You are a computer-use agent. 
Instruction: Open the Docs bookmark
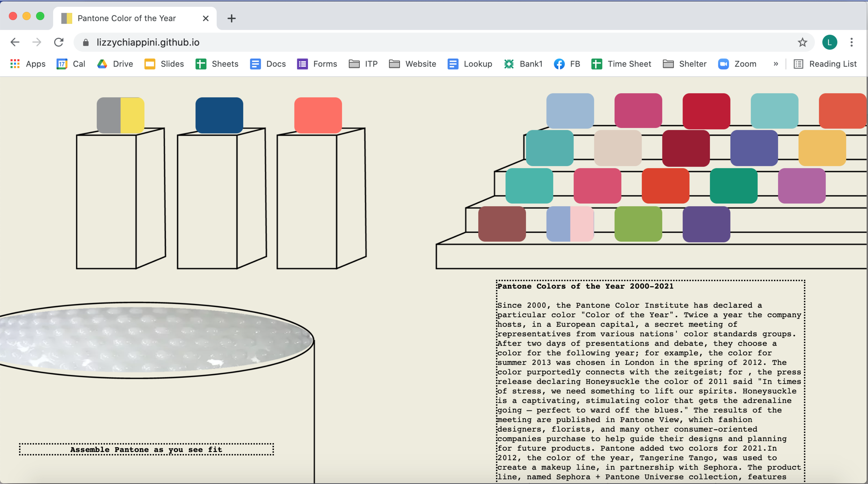pos(268,64)
